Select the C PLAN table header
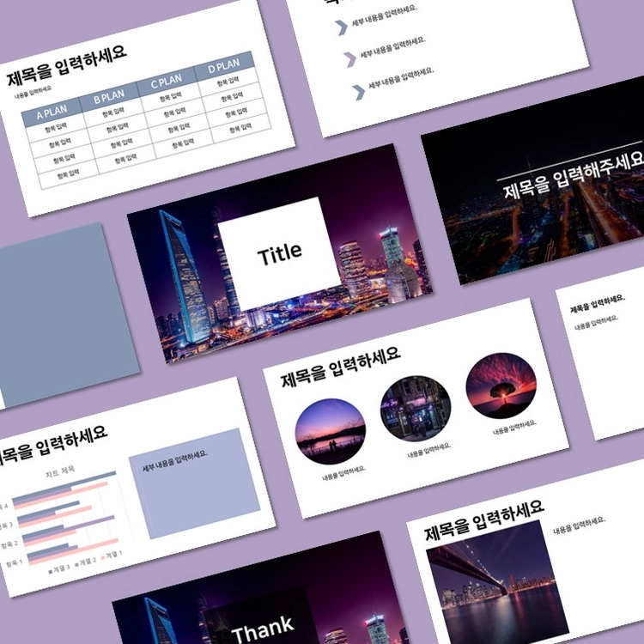The width and height of the screenshot is (644, 644). point(166,82)
